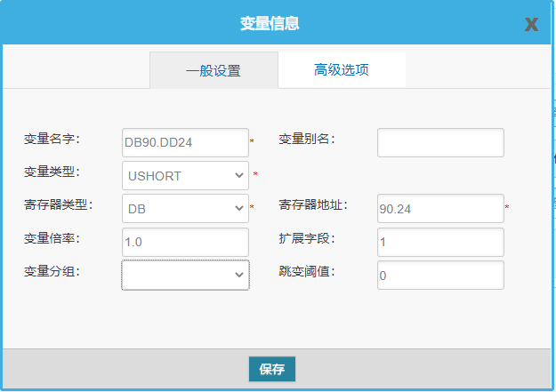Expand the empty 变量分组 dropdown
Image resolution: width=556 pixels, height=392 pixels.
point(185,275)
